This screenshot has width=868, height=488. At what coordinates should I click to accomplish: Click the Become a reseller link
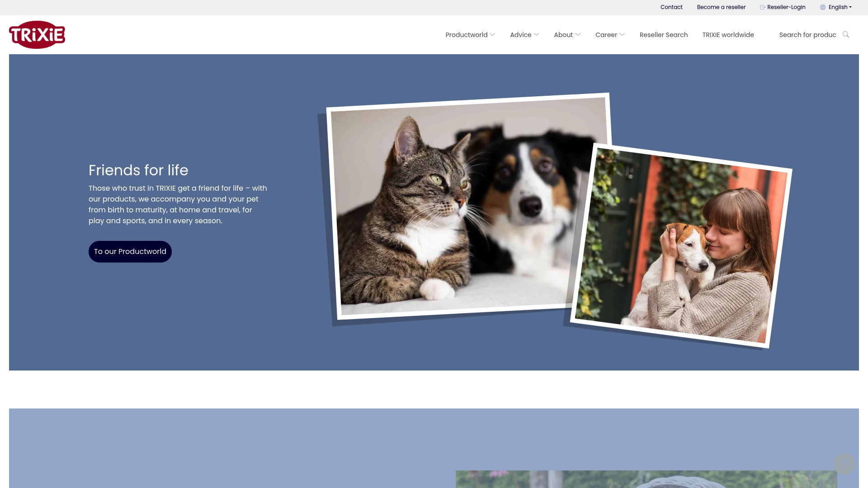[721, 7]
